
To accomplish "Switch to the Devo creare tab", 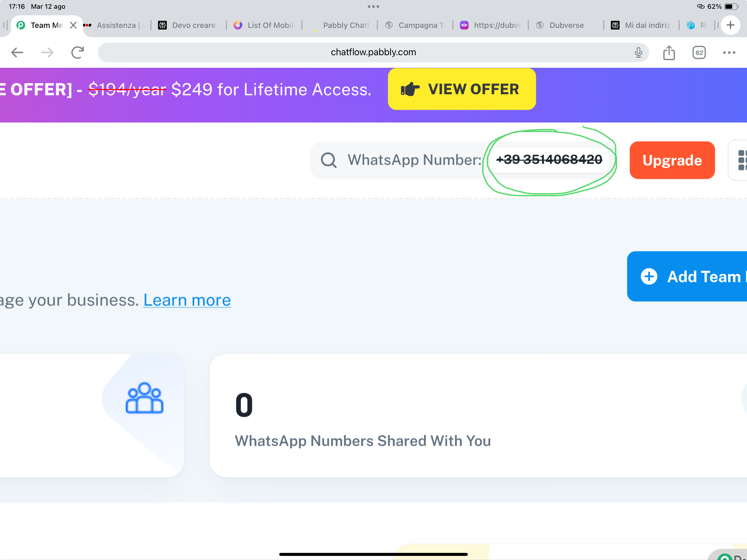I will [x=188, y=25].
